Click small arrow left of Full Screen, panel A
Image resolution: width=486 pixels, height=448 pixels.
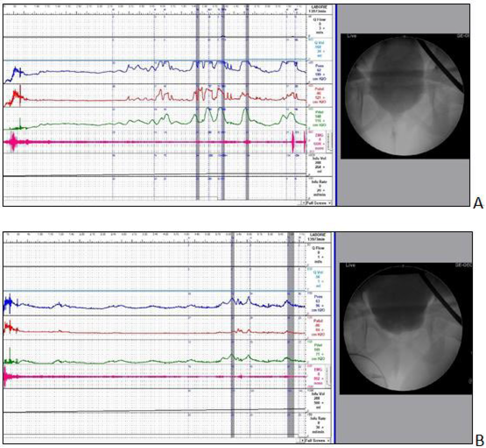[x=303, y=203]
